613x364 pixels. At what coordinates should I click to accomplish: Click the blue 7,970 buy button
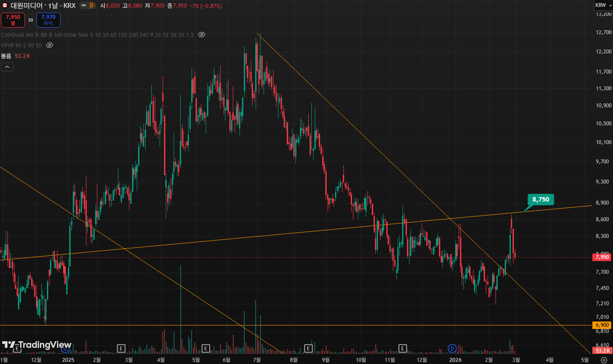(x=48, y=20)
